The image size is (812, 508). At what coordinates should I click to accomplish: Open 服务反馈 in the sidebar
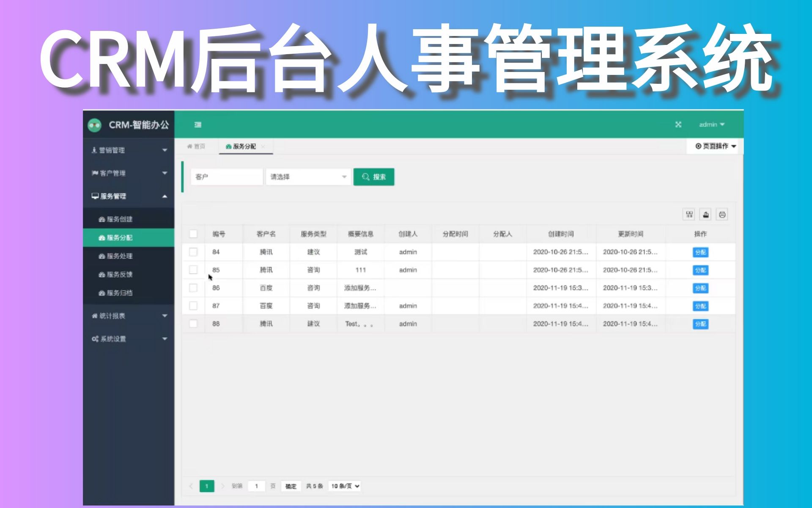point(129,274)
